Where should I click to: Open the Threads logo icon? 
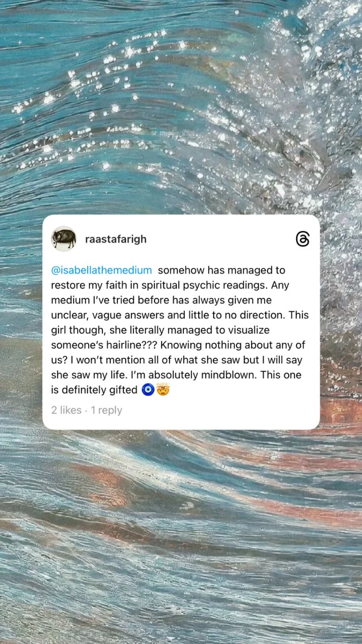[302, 239]
